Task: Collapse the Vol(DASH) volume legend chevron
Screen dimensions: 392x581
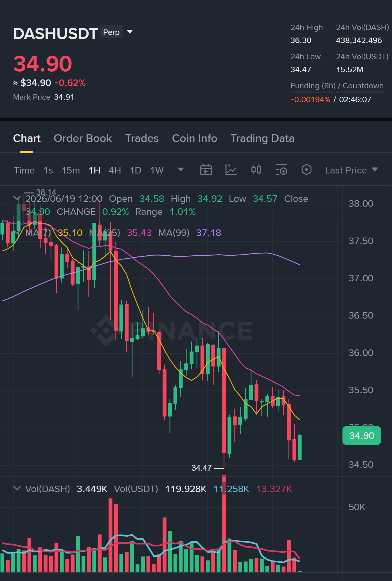Action: (x=17, y=488)
